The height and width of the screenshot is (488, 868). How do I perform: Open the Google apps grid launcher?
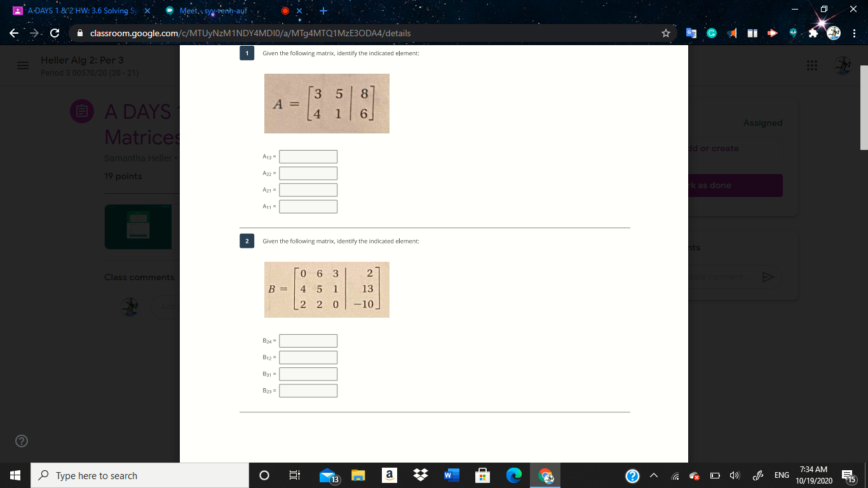click(811, 65)
